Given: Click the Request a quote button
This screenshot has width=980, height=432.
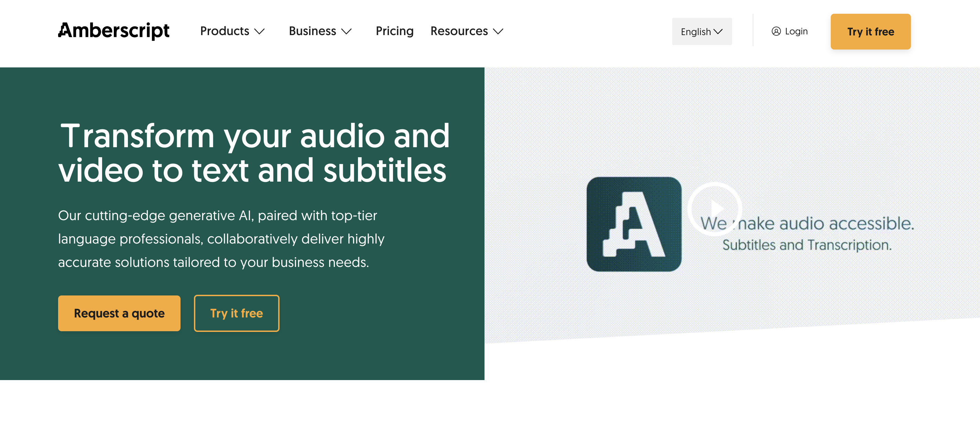Looking at the screenshot, I should 119,313.
